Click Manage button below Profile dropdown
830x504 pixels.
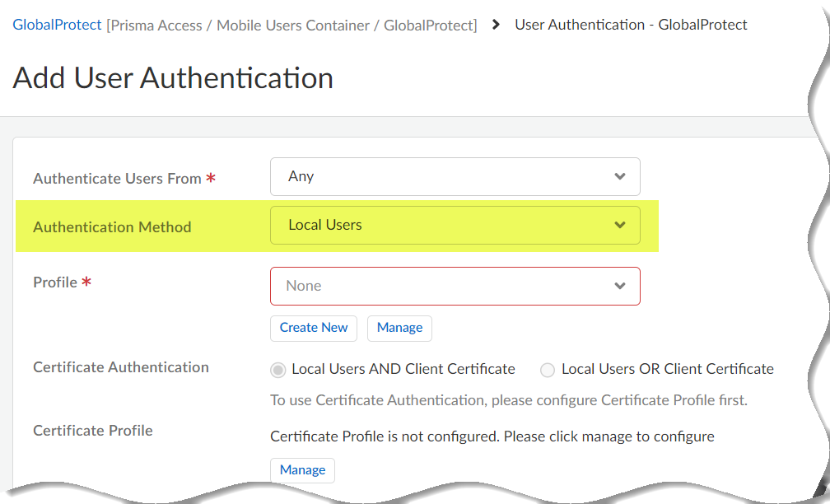click(399, 328)
